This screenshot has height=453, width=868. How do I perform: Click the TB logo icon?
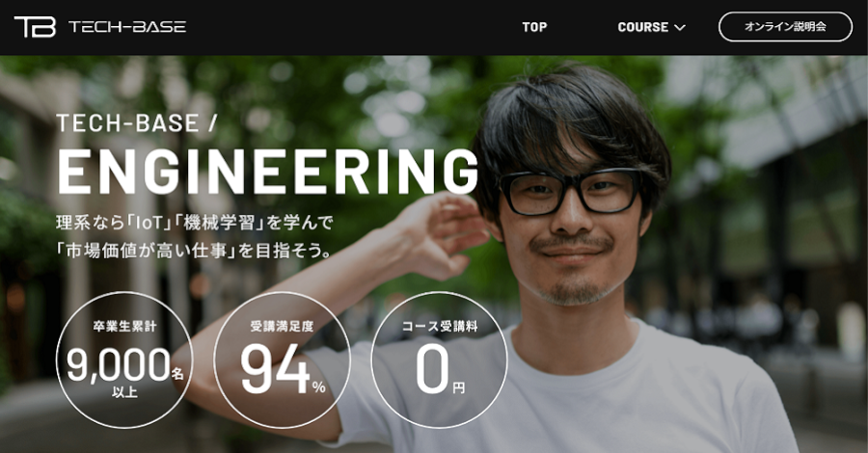click(x=35, y=27)
